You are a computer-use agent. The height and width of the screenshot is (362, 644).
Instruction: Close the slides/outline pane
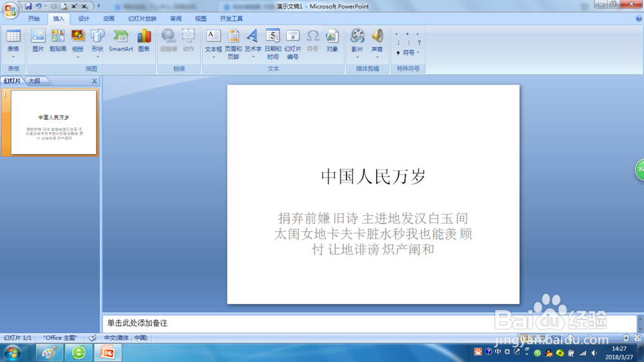pos(95,81)
